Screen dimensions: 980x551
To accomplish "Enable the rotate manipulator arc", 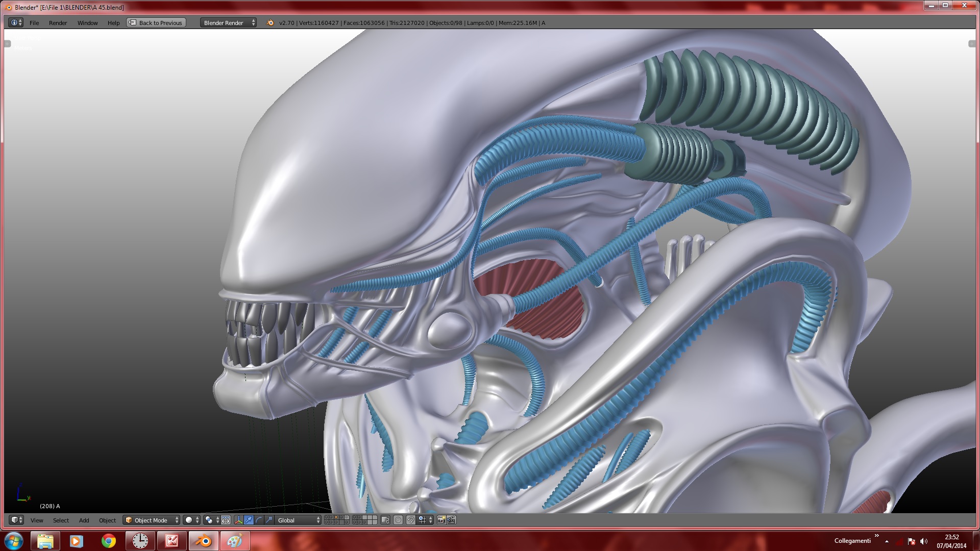I will [x=259, y=520].
